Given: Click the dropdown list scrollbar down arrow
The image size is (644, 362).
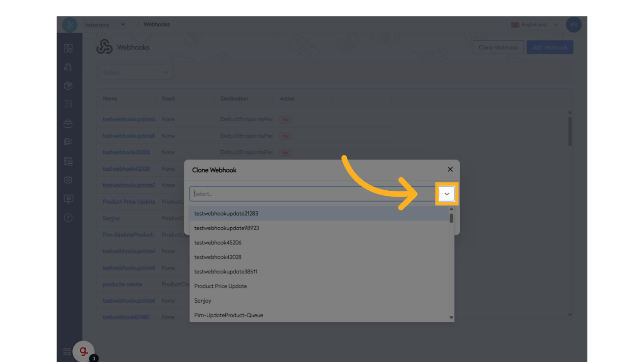Looking at the screenshot, I should (x=451, y=318).
